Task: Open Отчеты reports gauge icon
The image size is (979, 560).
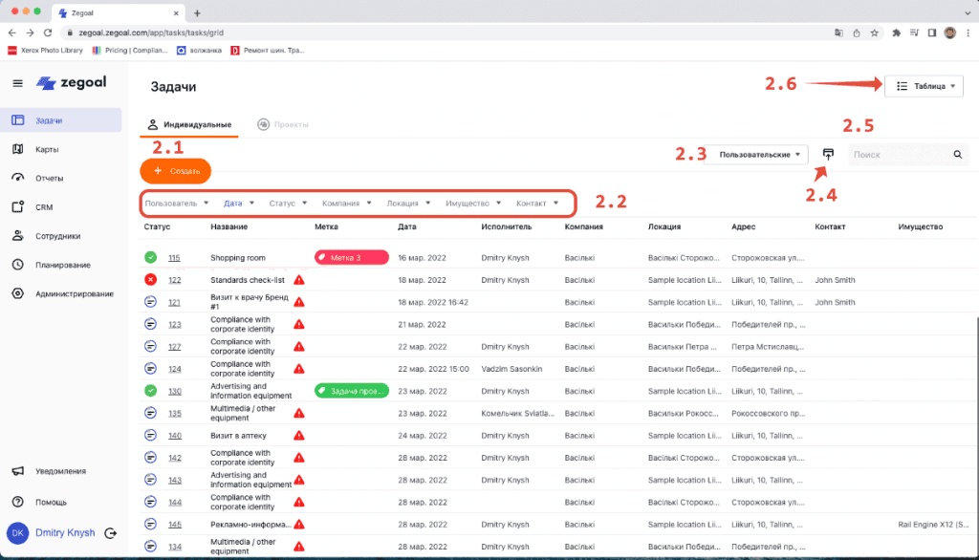Action: (17, 178)
